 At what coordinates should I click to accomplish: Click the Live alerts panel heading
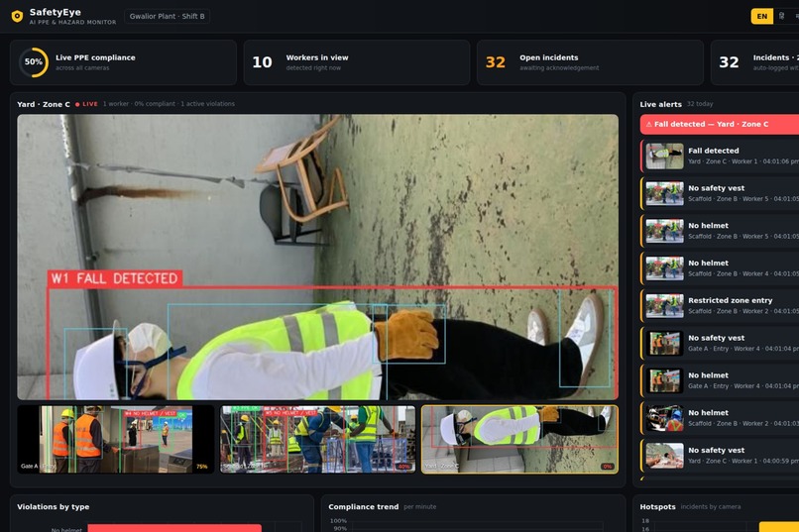tap(660, 104)
